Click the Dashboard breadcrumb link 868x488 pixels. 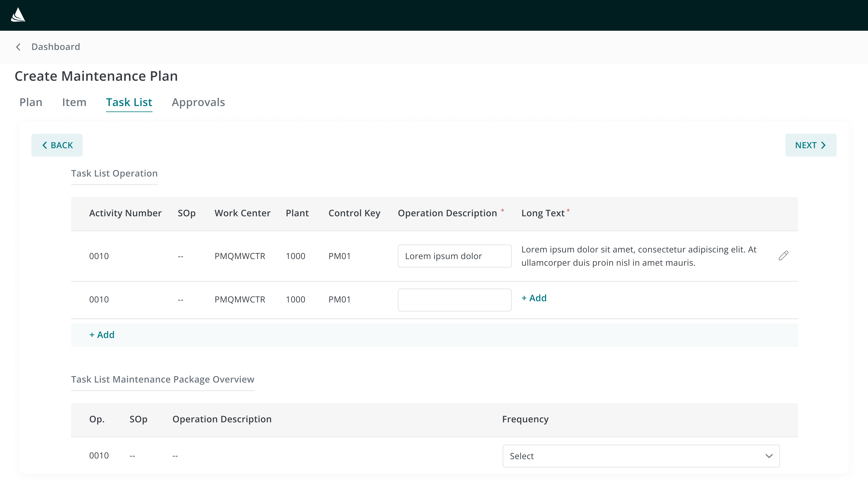point(56,47)
